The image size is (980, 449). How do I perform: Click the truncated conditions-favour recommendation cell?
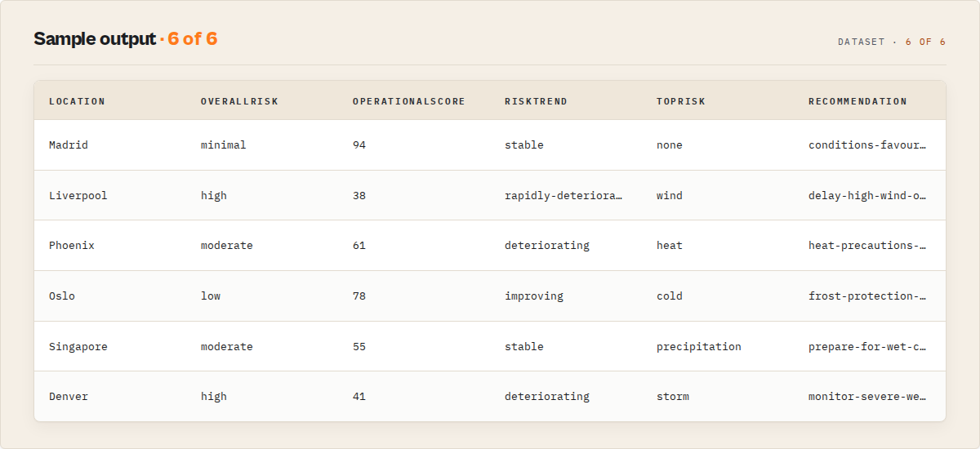coord(867,145)
